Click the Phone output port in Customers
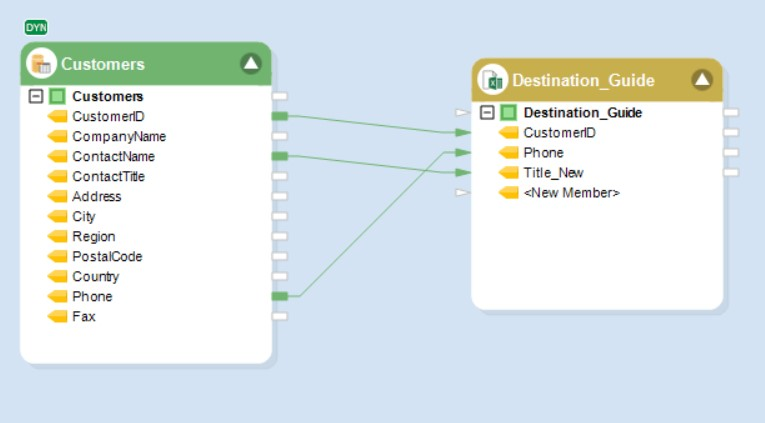This screenshot has height=423, width=765. (280, 296)
